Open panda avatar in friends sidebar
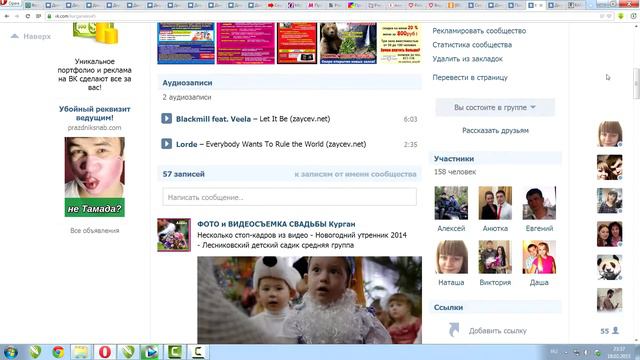640x360 pixels. (609, 267)
